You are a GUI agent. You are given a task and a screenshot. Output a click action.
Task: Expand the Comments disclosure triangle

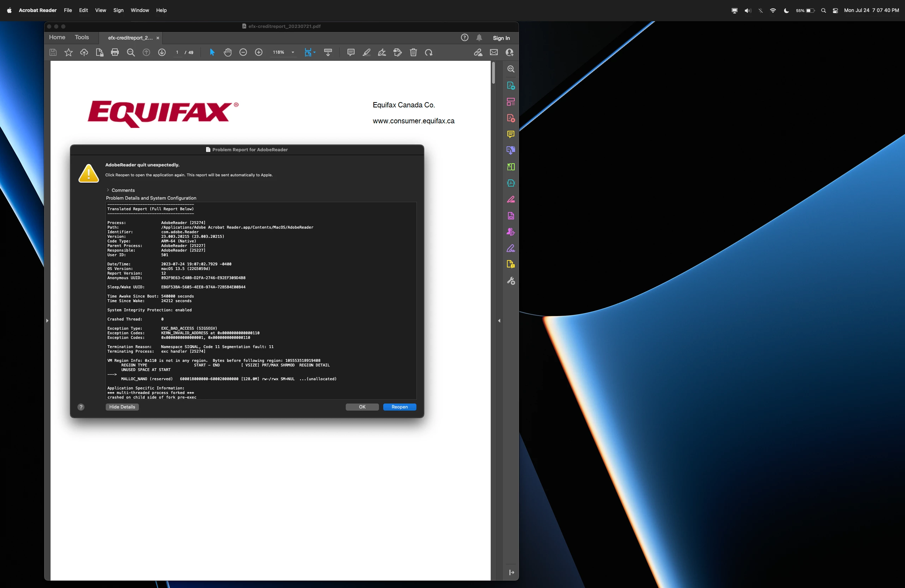tap(108, 190)
